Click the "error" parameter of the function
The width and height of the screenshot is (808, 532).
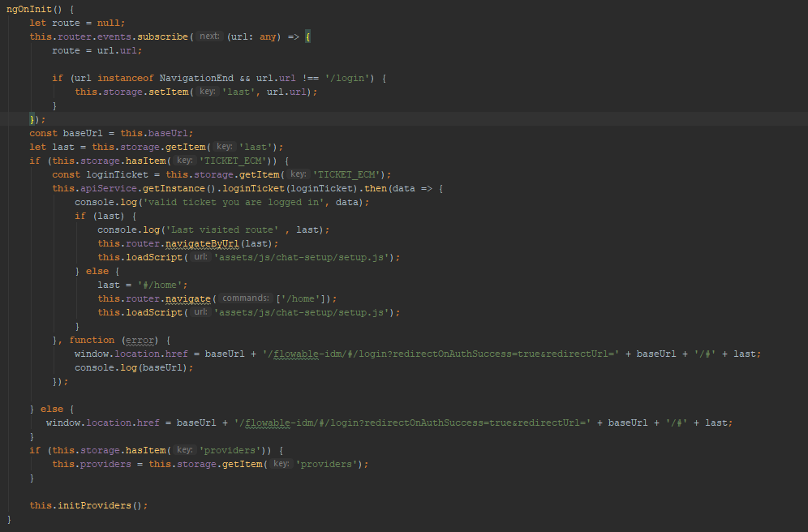pos(140,341)
